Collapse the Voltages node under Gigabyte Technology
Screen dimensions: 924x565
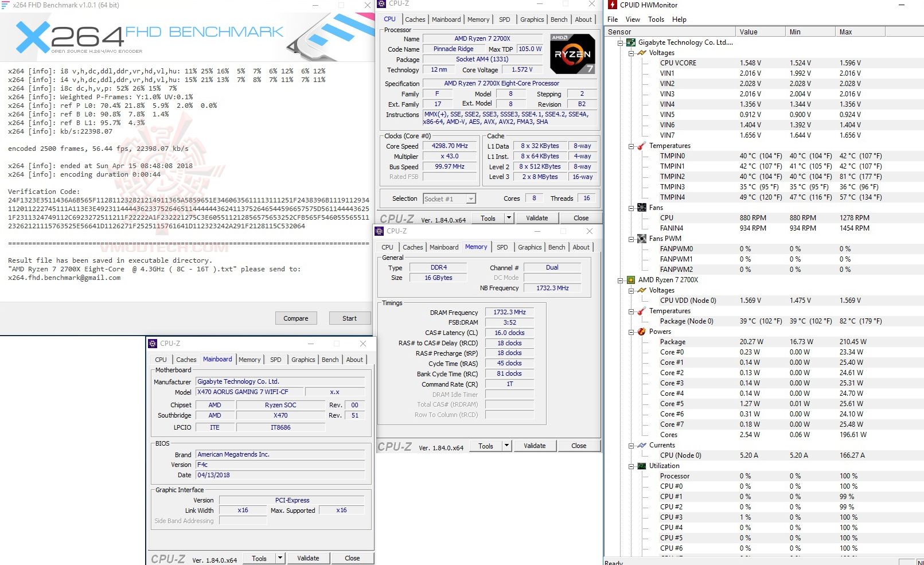pyautogui.click(x=631, y=53)
